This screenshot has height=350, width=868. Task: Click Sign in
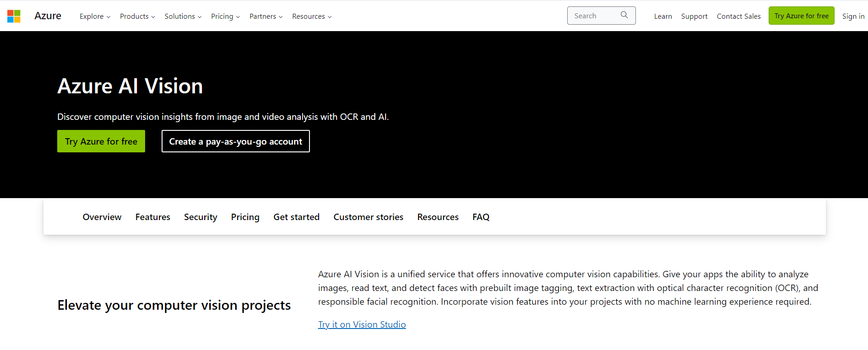[x=853, y=16]
